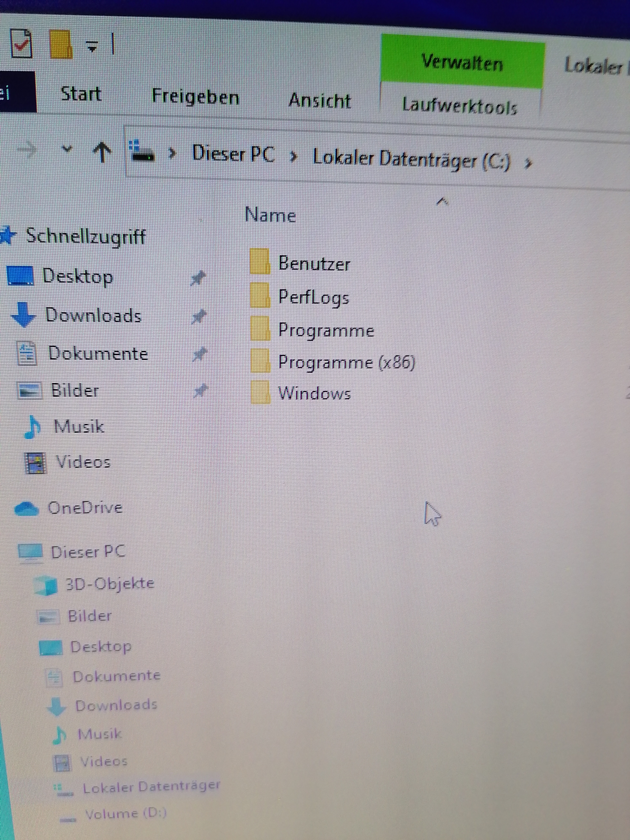Switch to the Ansicht tab
Image resolution: width=630 pixels, height=840 pixels.
(x=319, y=101)
